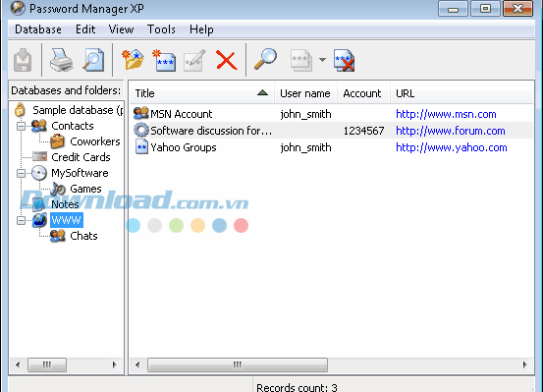543x392 pixels.
Task: Open the Help menu
Action: point(201,29)
